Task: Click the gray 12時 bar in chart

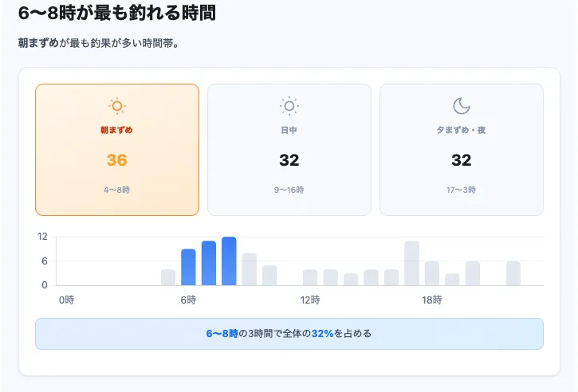Action: [x=310, y=277]
